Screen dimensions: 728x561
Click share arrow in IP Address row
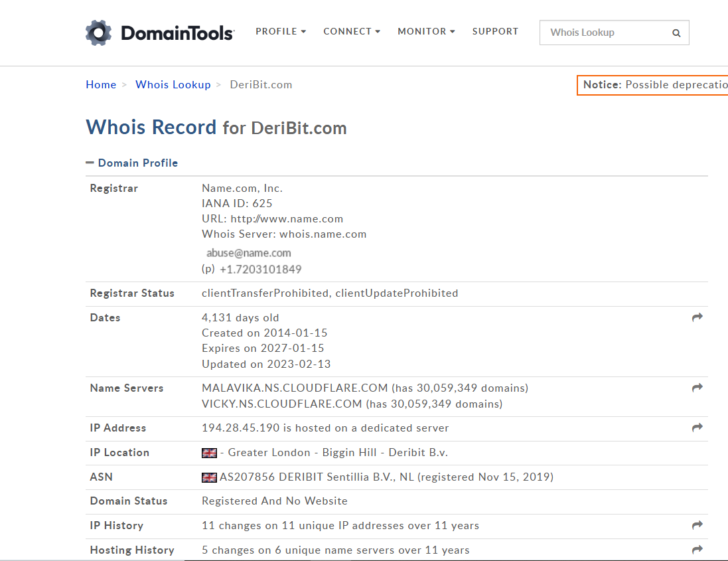[x=697, y=428]
